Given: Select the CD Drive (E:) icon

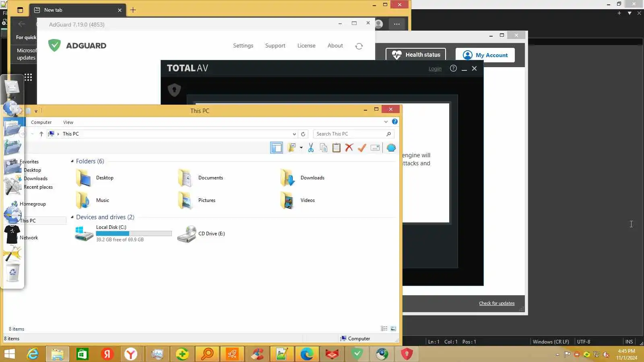Looking at the screenshot, I should pos(187,234).
